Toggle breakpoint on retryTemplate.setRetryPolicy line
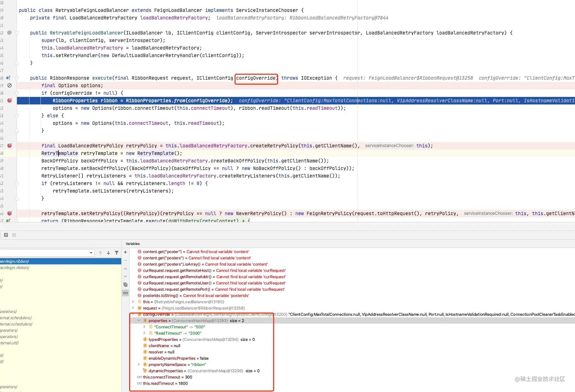The height and width of the screenshot is (392, 575). point(9,213)
